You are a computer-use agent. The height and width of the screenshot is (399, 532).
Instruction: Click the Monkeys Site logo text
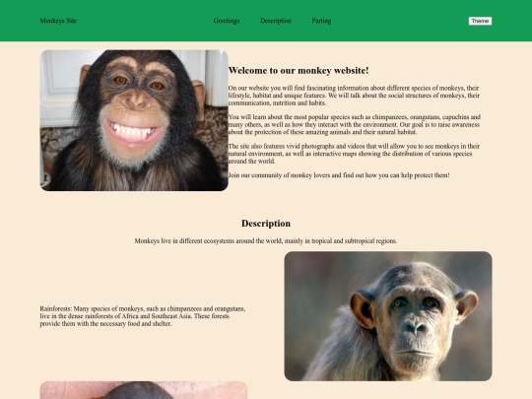point(58,21)
